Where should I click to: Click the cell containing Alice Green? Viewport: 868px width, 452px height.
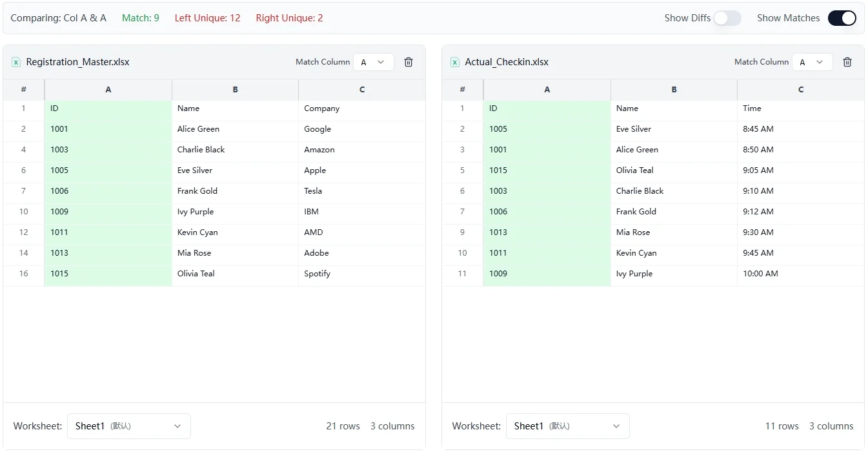pyautogui.click(x=235, y=128)
